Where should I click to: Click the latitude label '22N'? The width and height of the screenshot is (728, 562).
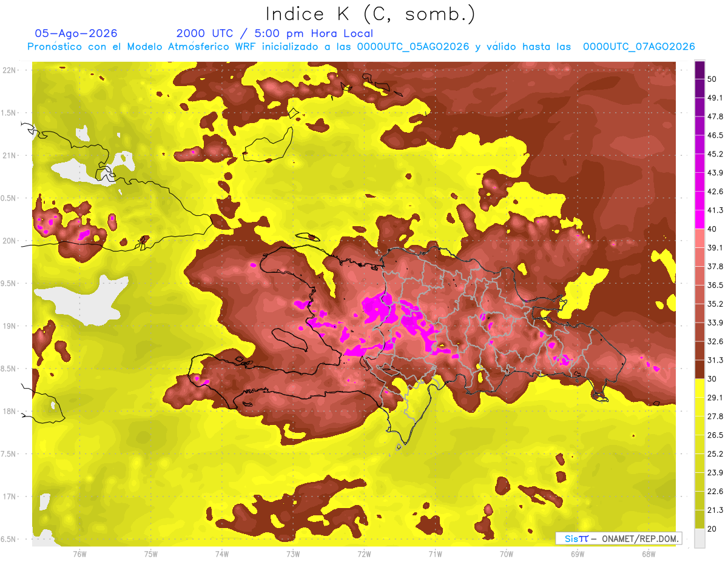9,70
